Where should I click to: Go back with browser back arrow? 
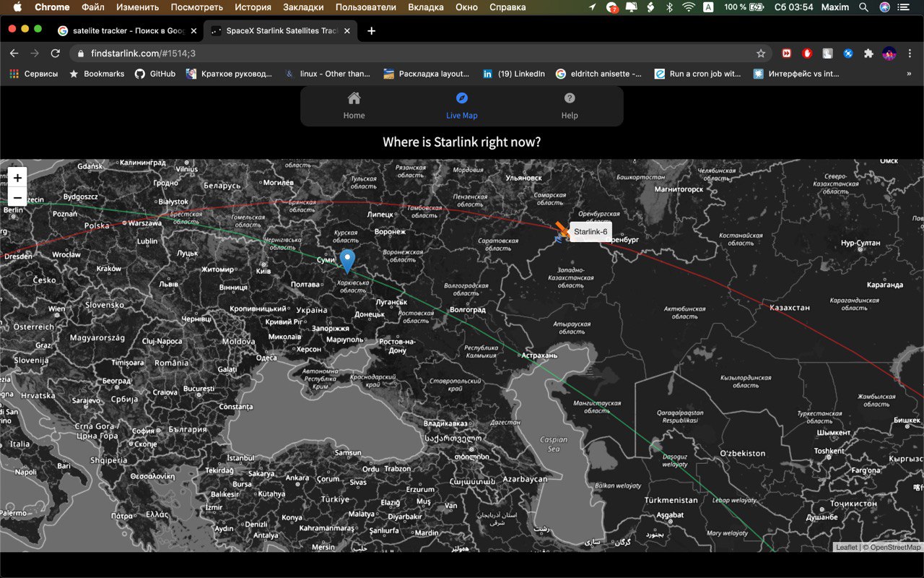tap(14, 53)
